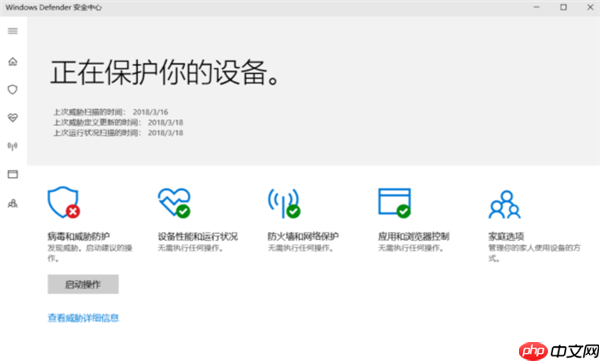The image size is (600, 361).
Task: Open the 应用和浏览器控制 heading
Action: point(414,236)
